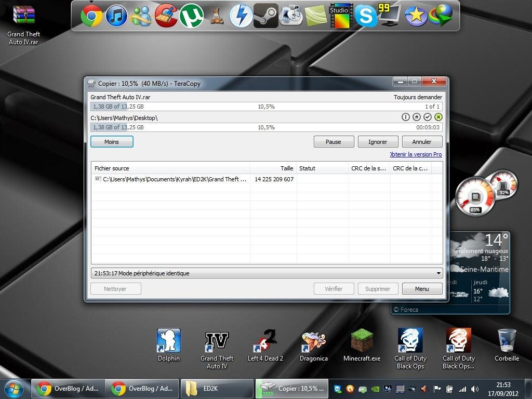This screenshot has width=532, height=399.
Task: Launch eMule donkey icon in the dock
Action: (216, 16)
